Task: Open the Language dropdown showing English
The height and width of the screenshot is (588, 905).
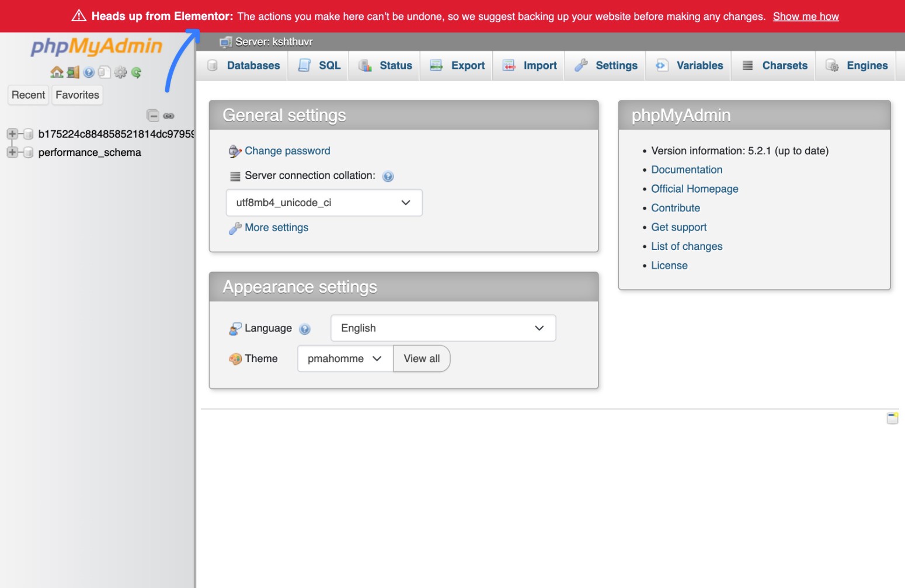Action: tap(443, 328)
